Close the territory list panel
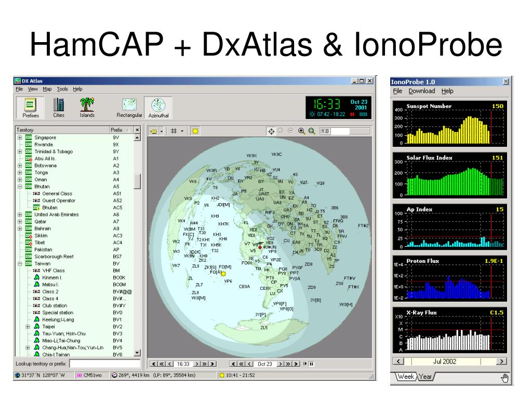 tap(137, 130)
